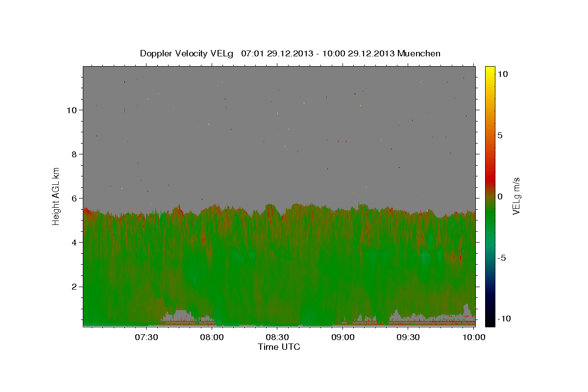Click the yellow top of the colorbar
588x392 pixels.
(x=490, y=71)
